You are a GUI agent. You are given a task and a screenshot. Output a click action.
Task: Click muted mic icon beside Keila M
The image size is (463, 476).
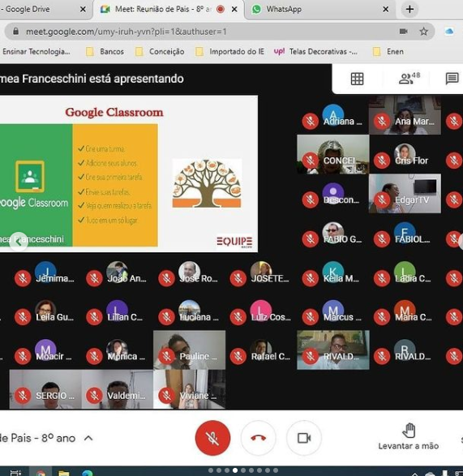[x=310, y=278]
